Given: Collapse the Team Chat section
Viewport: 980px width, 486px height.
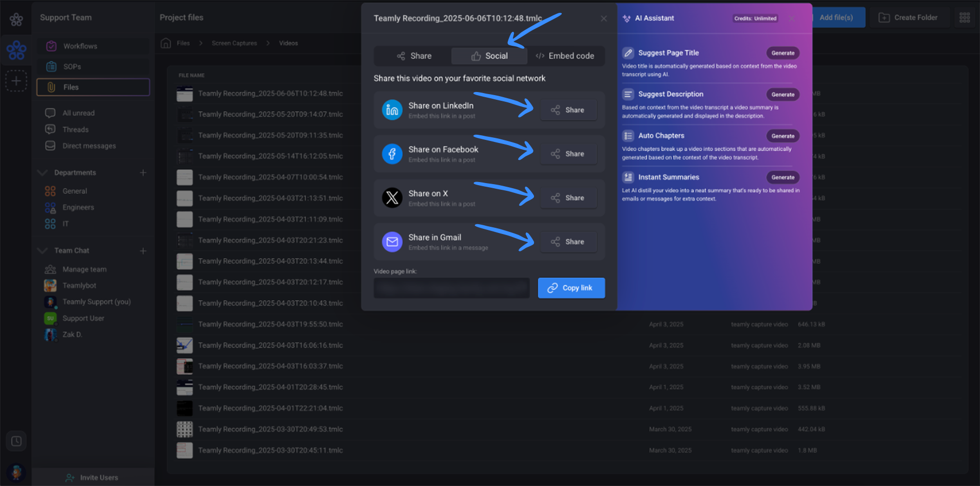Looking at the screenshot, I should pyautogui.click(x=43, y=251).
